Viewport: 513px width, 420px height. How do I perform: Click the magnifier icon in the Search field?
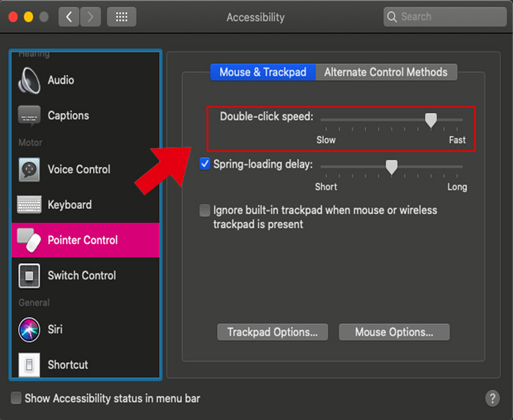pyautogui.click(x=391, y=17)
